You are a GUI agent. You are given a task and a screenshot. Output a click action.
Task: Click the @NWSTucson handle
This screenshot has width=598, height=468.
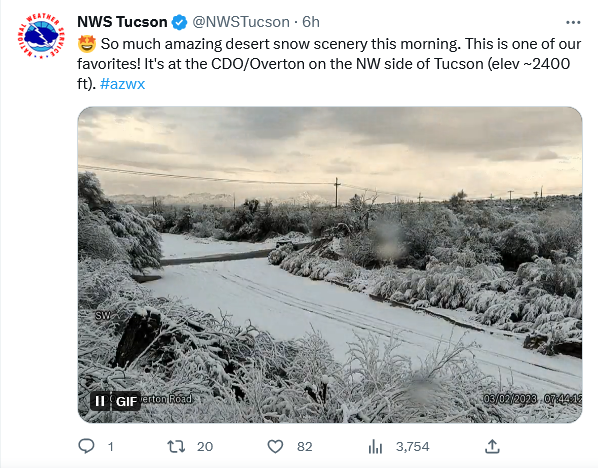pyautogui.click(x=241, y=22)
